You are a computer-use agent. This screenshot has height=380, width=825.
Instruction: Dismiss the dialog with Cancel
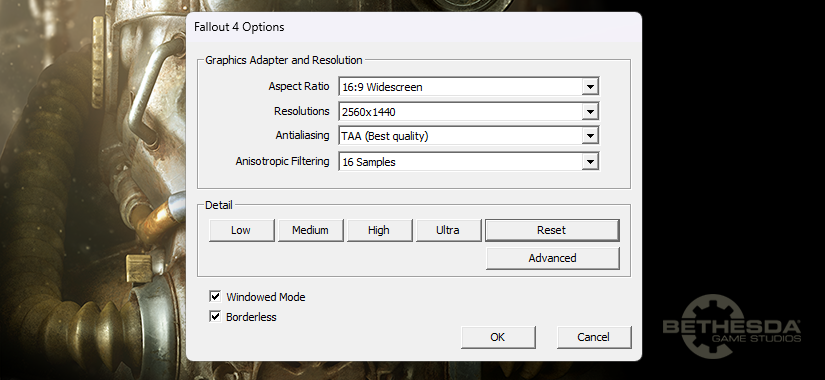coord(594,337)
